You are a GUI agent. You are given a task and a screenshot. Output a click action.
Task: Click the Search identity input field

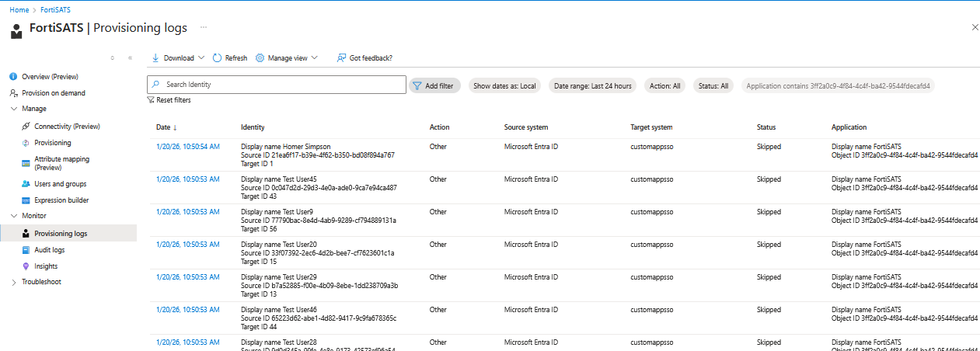[277, 85]
